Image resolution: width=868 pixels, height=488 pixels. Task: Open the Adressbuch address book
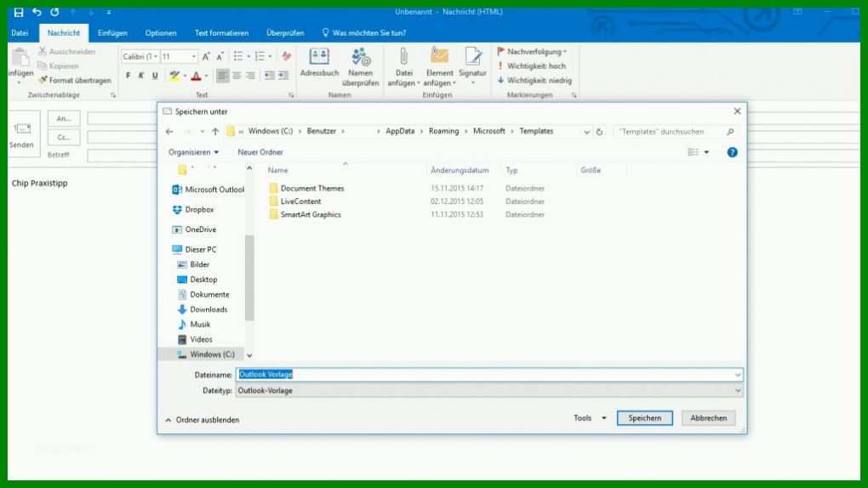pos(319,62)
